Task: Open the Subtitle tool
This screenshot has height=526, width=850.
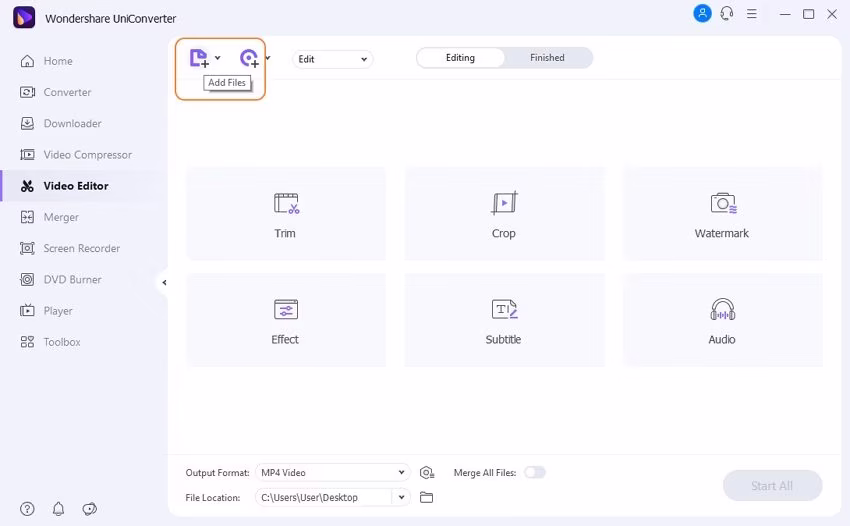Action: [x=504, y=320]
